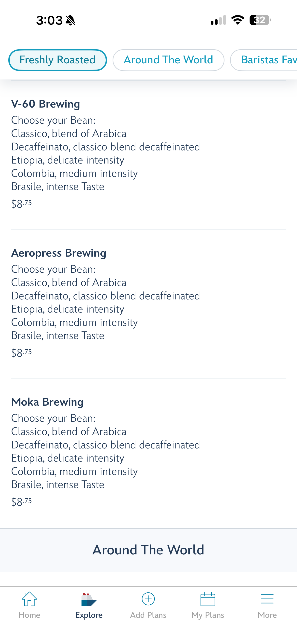Select the Freshly Roasted filter chip
Image resolution: width=297 pixels, height=644 pixels.
(58, 60)
